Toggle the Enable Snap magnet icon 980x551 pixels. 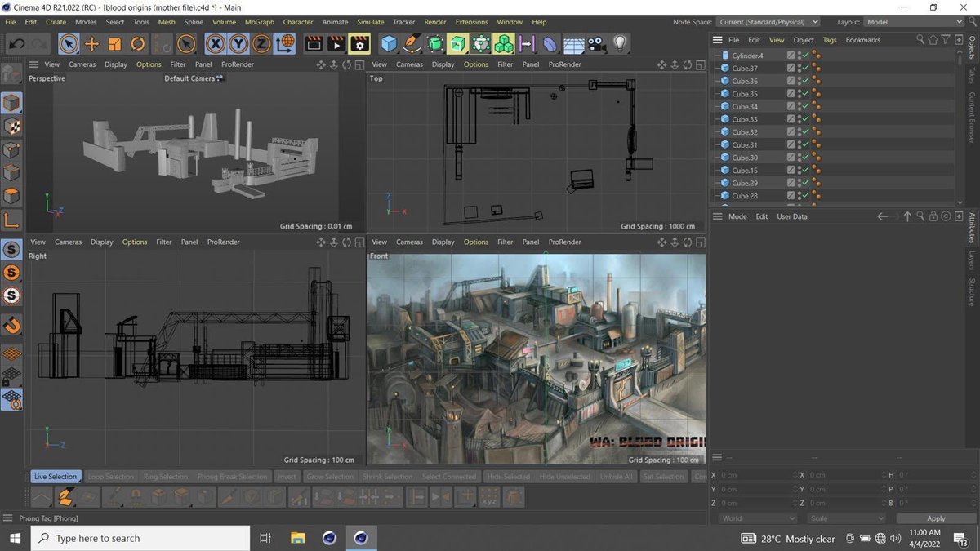pos(11,325)
